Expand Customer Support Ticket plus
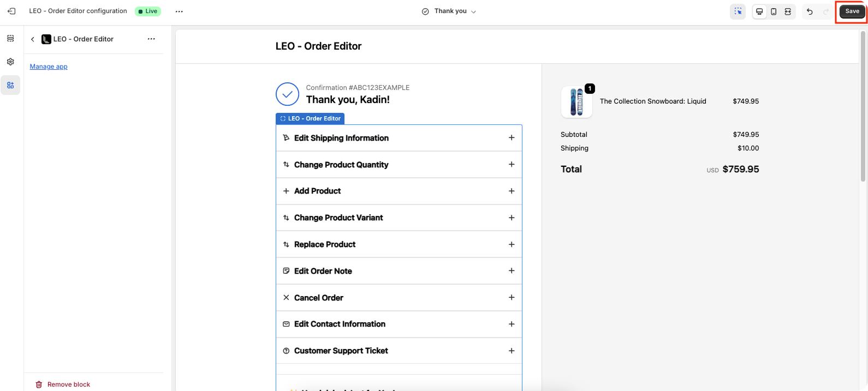Viewport: 868px width, 391px height. (512, 351)
